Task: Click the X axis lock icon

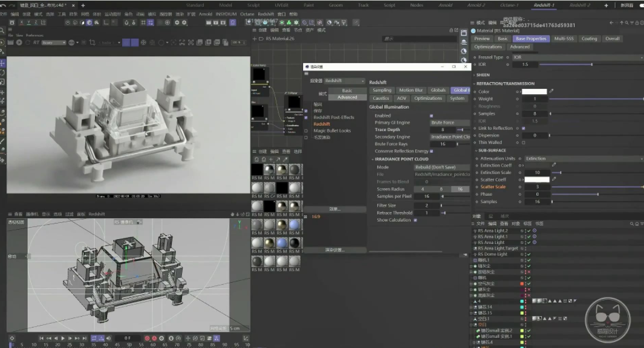Action: point(22,22)
